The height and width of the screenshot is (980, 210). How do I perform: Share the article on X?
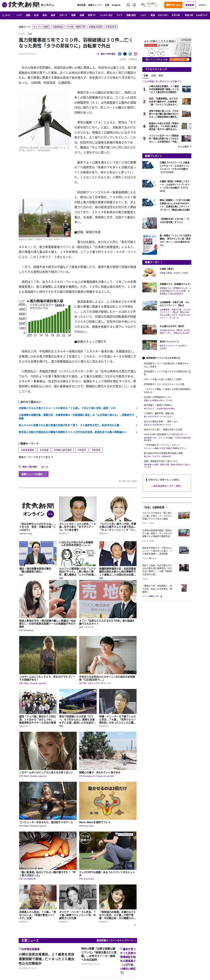click(125, 54)
